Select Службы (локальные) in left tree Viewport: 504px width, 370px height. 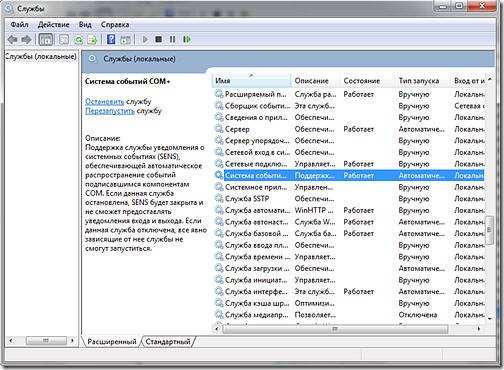[40, 56]
